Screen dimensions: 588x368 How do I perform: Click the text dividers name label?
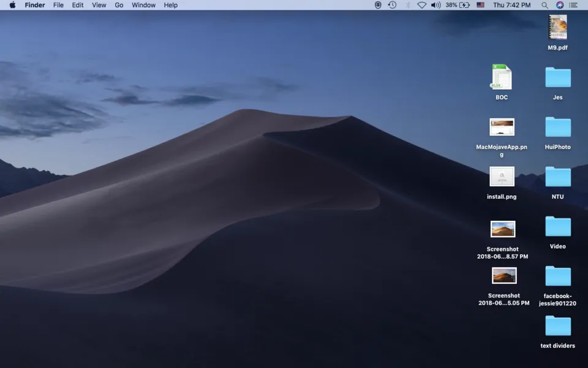pyautogui.click(x=557, y=345)
